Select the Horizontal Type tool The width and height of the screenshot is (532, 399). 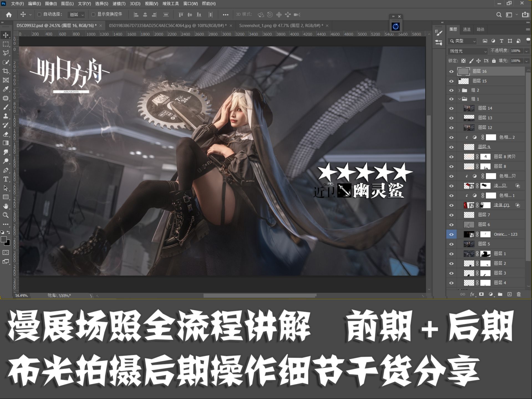pyautogui.click(x=6, y=179)
